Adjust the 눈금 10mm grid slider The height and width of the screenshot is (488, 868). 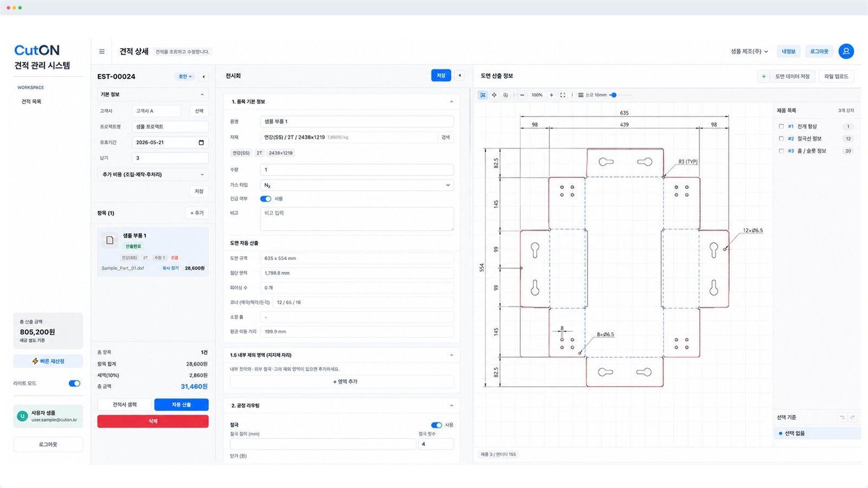614,95
